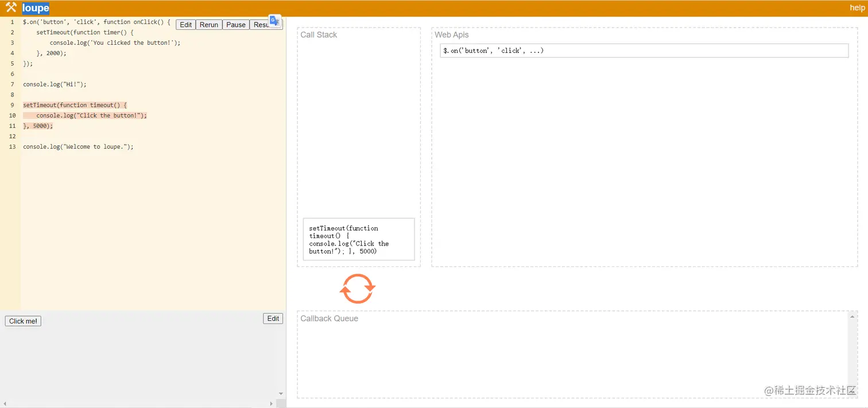Screen dimensions: 868x408
Task: Click the console.log("Hi!") line
Action: (x=55, y=84)
